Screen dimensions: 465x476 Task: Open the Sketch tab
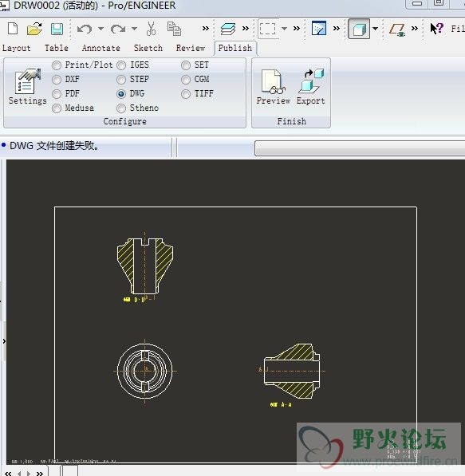(x=148, y=48)
